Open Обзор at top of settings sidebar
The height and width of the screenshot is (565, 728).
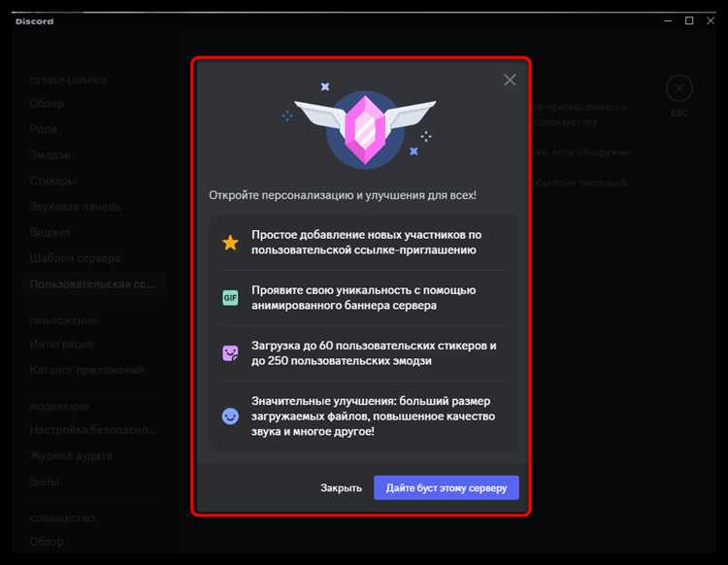(47, 103)
